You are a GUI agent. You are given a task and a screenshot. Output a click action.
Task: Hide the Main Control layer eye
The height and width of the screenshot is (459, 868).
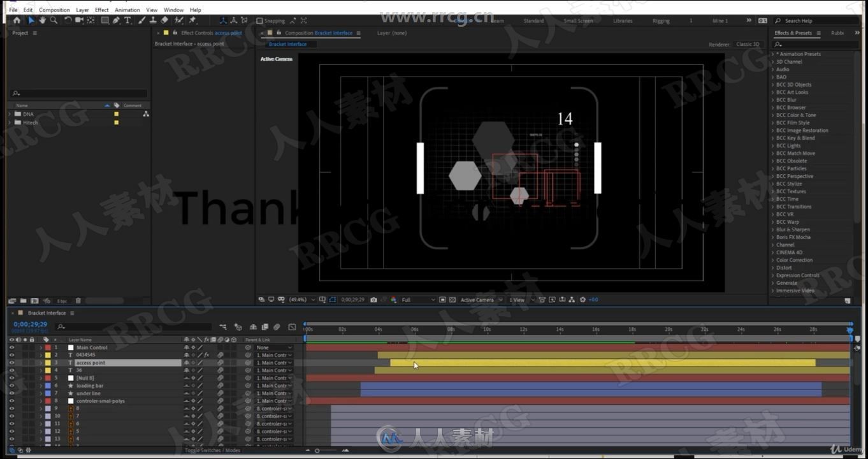(x=11, y=347)
